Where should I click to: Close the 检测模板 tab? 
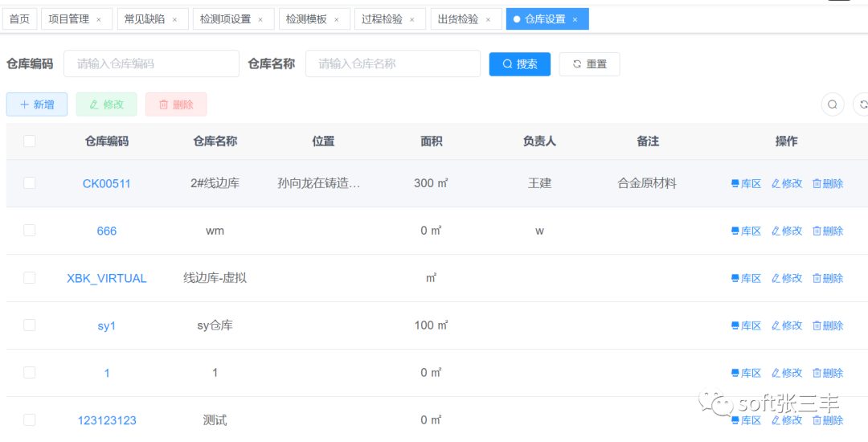(337, 19)
